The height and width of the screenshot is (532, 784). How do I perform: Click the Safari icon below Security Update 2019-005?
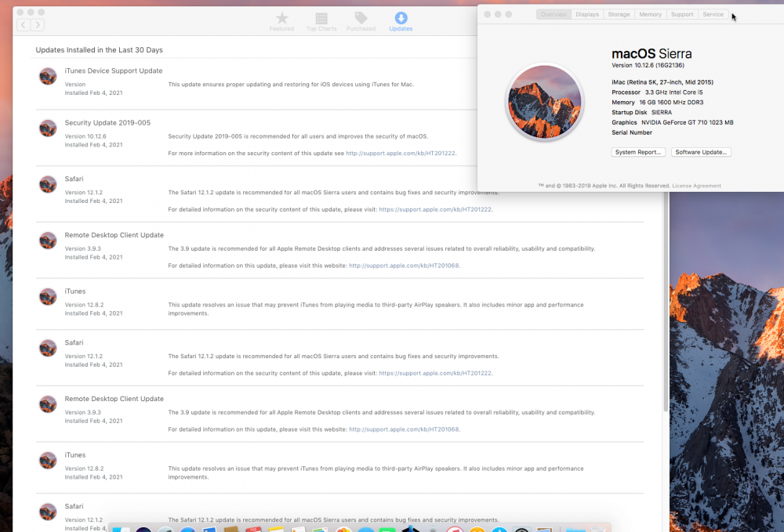(x=48, y=184)
